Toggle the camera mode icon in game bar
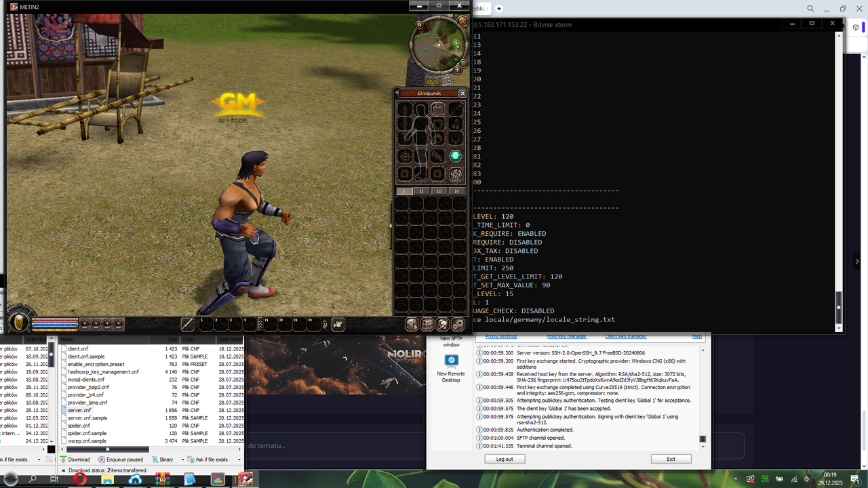The image size is (868, 488). click(338, 325)
